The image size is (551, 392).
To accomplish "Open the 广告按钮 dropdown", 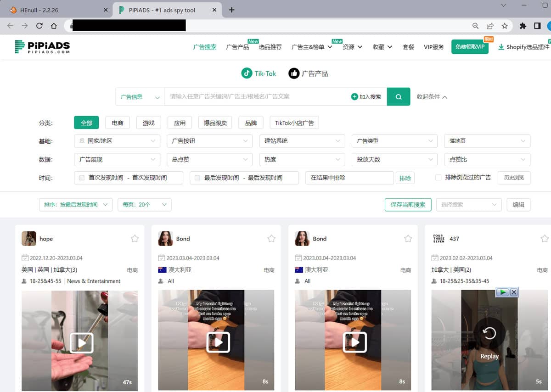I will pyautogui.click(x=209, y=141).
